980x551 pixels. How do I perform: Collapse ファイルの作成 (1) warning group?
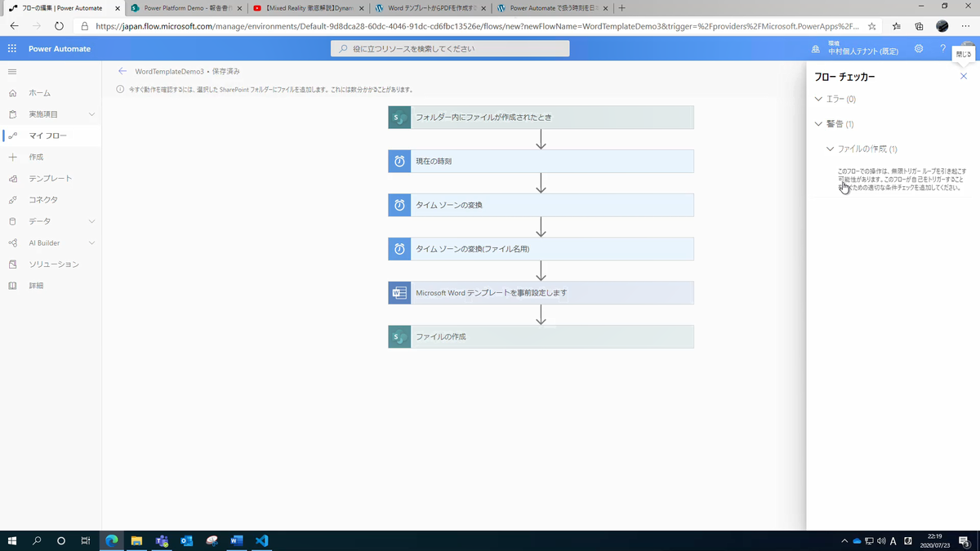point(831,149)
